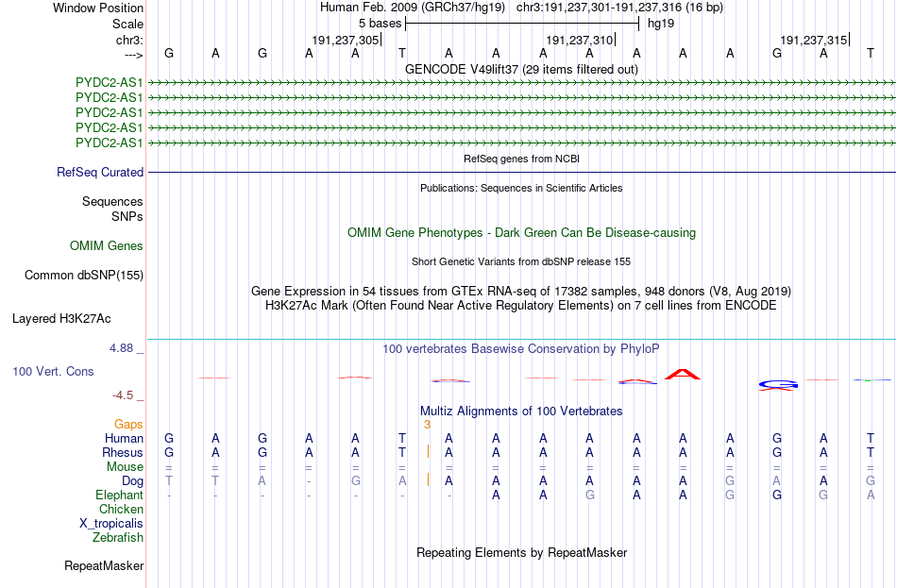Click the 191,237,305 ruler coordinate
The image size is (897, 588).
pyautogui.click(x=346, y=40)
